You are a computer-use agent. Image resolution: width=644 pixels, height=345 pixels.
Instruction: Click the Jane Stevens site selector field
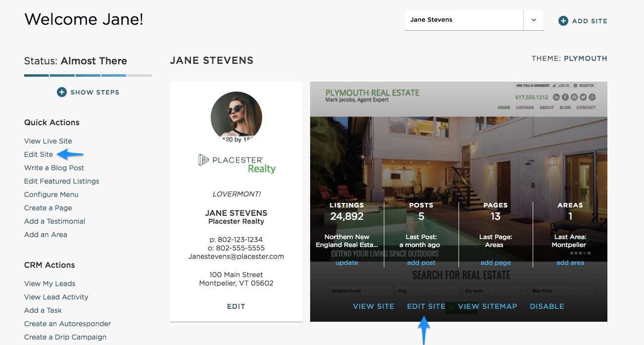(x=464, y=20)
